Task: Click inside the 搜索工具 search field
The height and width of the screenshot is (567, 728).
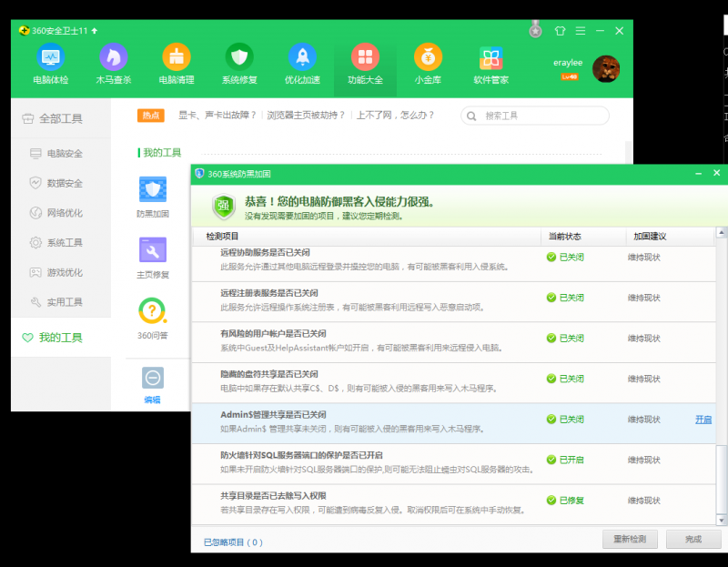Action: point(537,116)
